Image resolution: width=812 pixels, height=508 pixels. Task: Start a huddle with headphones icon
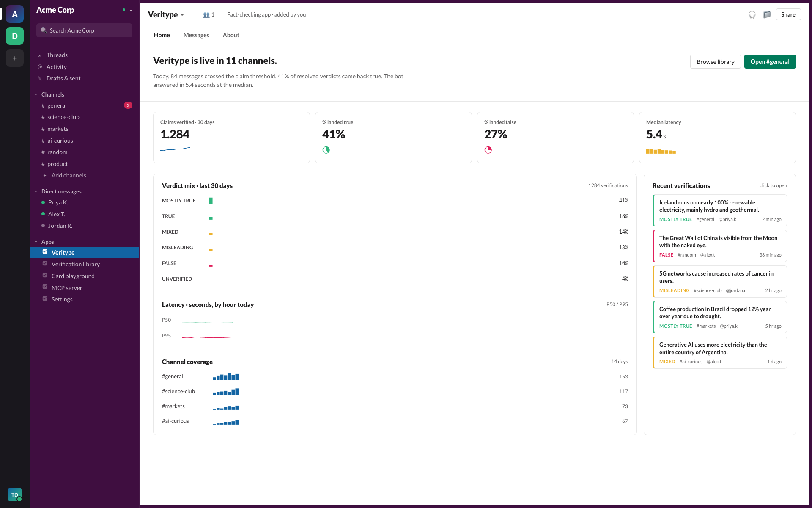752,14
